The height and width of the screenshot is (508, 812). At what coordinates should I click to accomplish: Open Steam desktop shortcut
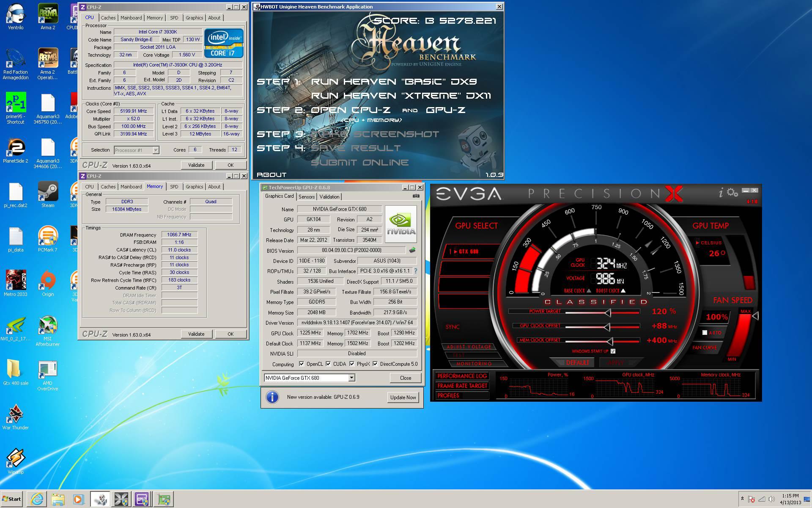48,195
